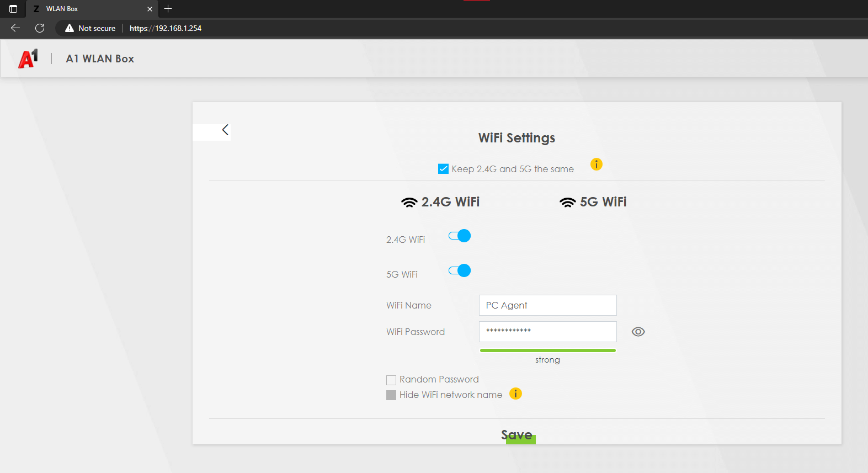Show WiFi password with eye icon
Viewport: 868px width, 473px height.
coord(638,332)
